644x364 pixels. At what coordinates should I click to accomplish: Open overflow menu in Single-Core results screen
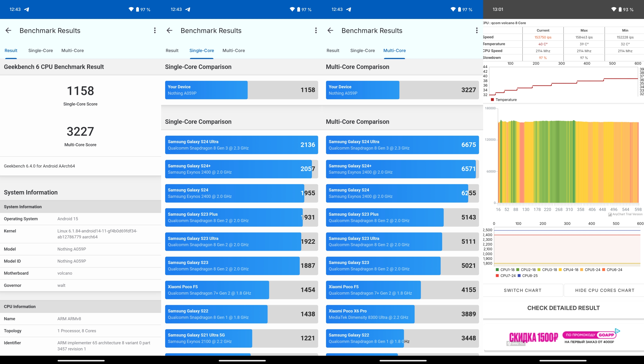[x=316, y=31]
